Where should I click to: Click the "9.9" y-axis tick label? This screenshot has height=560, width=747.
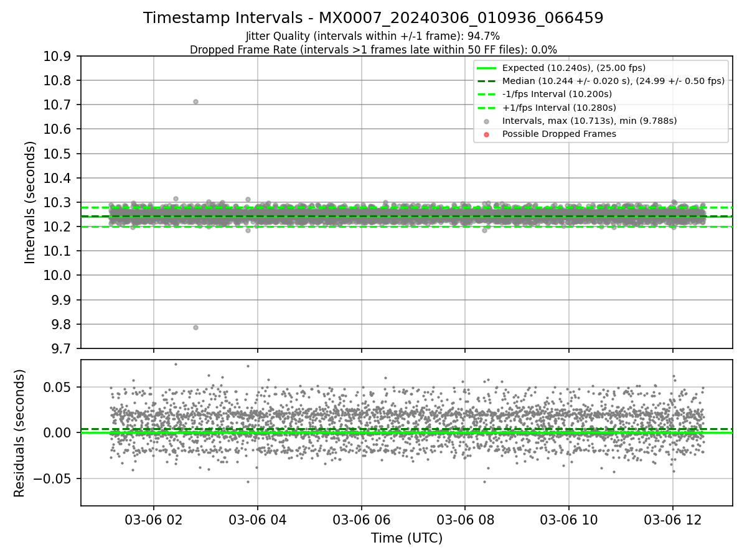62,300
